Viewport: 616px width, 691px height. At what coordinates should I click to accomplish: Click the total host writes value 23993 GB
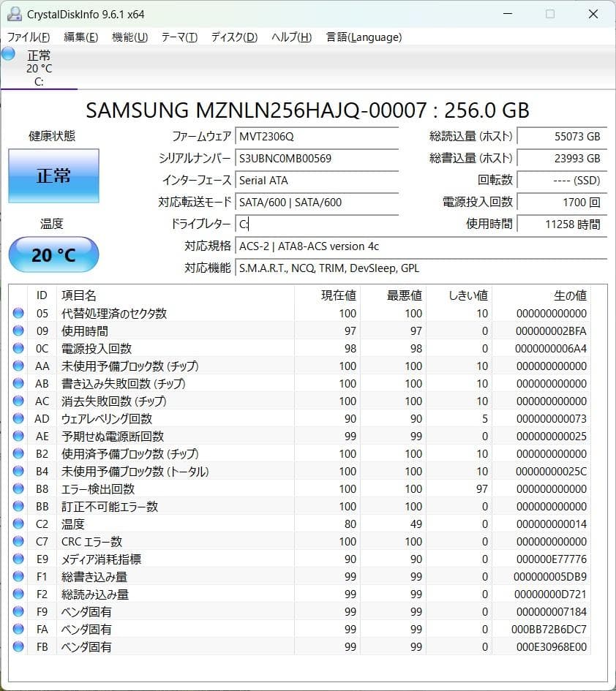click(562, 158)
